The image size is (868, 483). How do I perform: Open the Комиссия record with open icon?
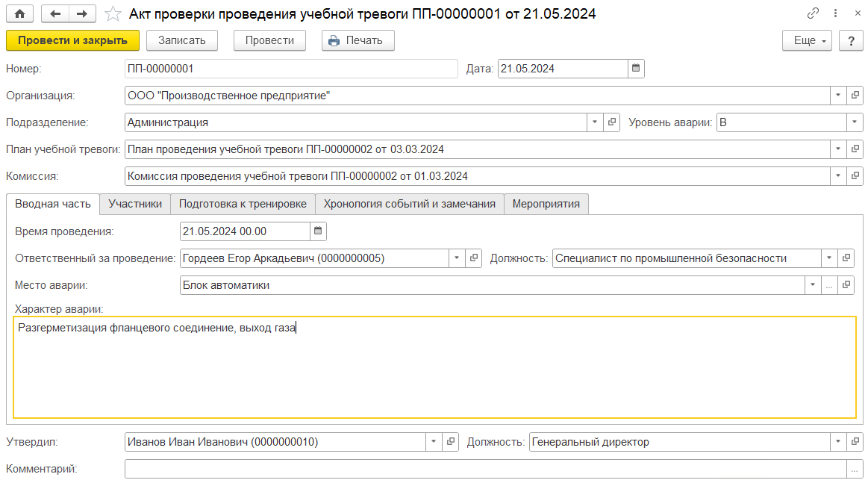855,176
